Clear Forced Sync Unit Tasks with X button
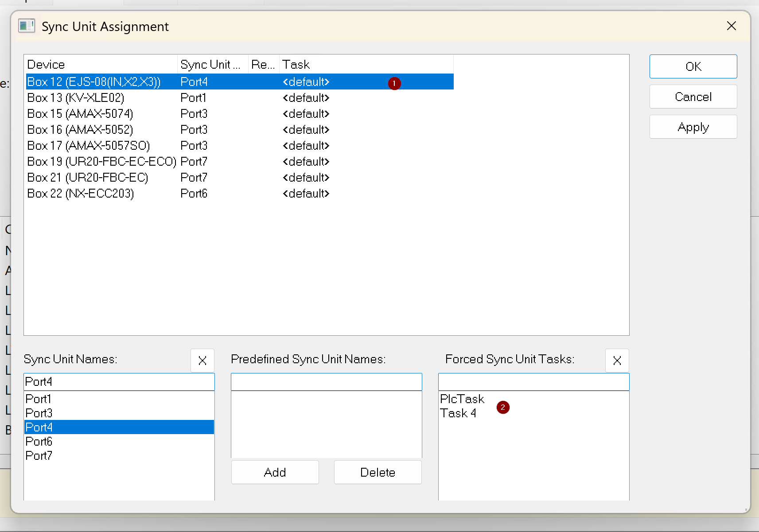The width and height of the screenshot is (759, 532). tap(617, 361)
